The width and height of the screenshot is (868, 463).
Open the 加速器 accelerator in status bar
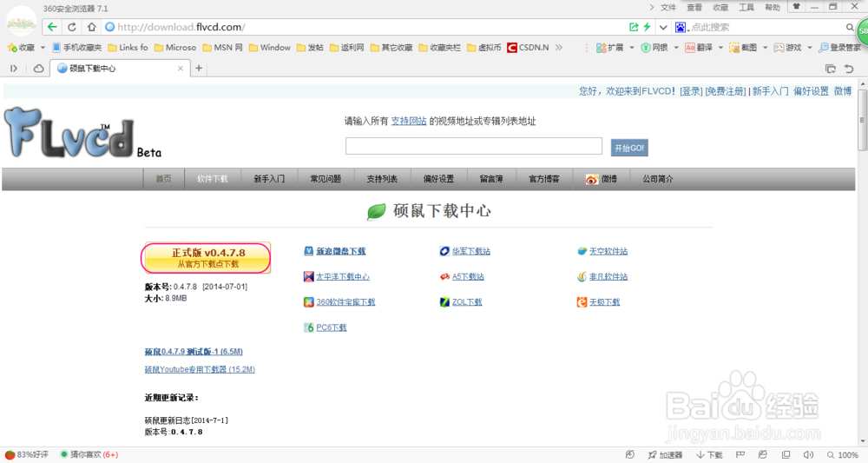[x=666, y=454]
